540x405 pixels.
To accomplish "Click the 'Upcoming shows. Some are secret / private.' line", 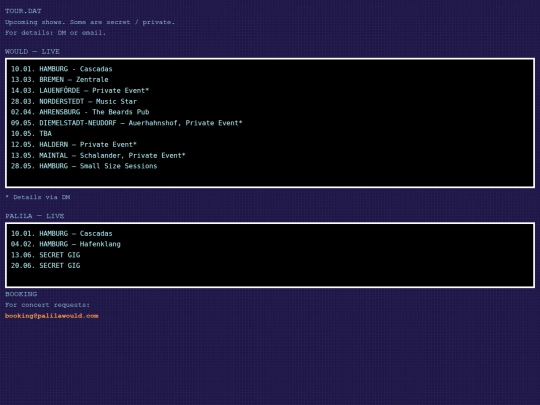I will coord(90,22).
